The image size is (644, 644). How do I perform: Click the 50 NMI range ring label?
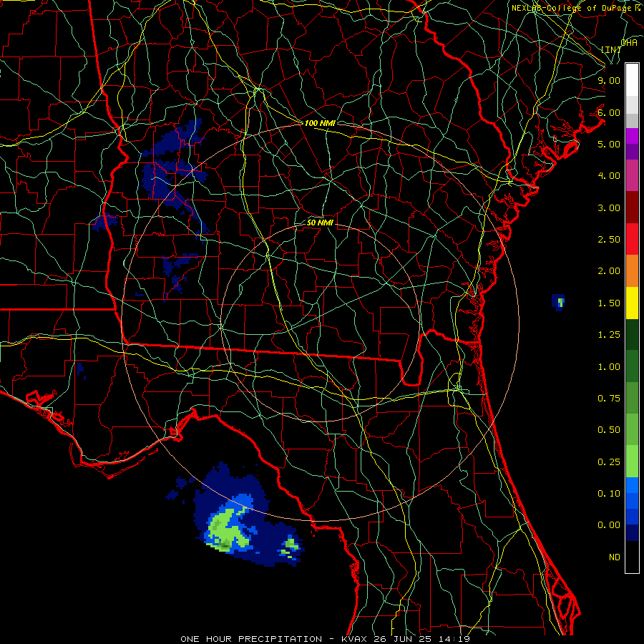coord(320,223)
